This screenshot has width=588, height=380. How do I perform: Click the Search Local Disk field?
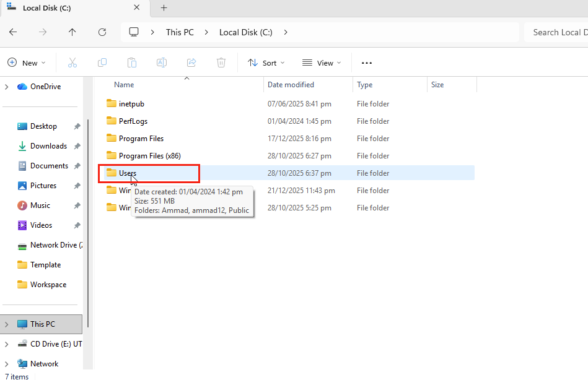[556, 32]
